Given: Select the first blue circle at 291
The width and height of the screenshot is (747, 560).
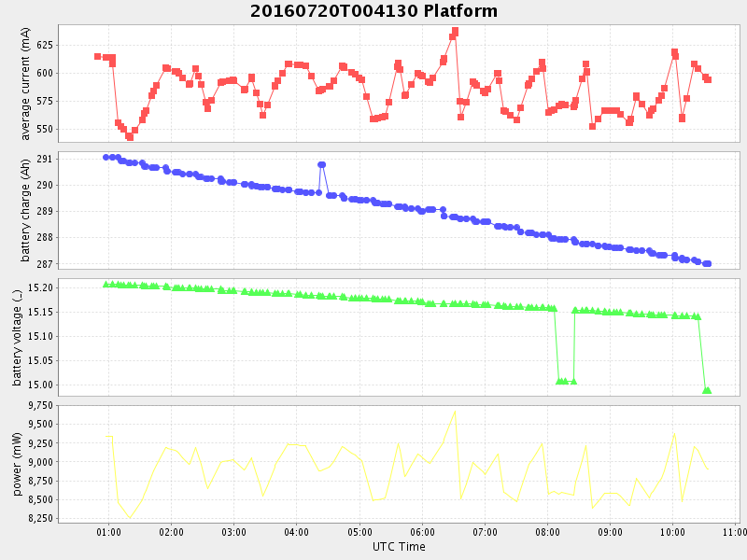Looking at the screenshot, I should (106, 157).
